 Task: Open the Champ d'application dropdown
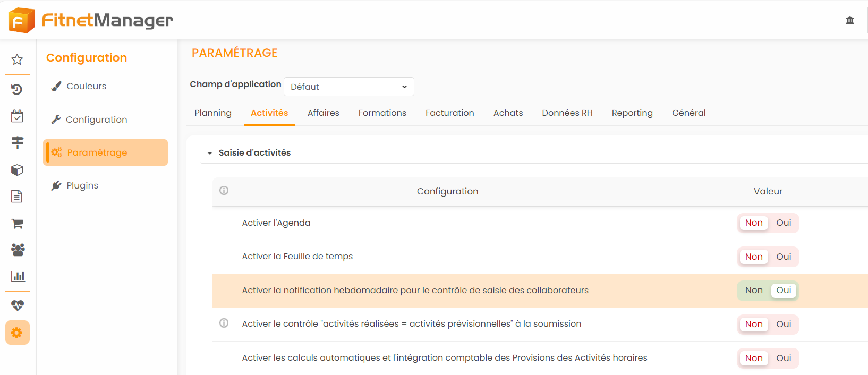coord(349,87)
